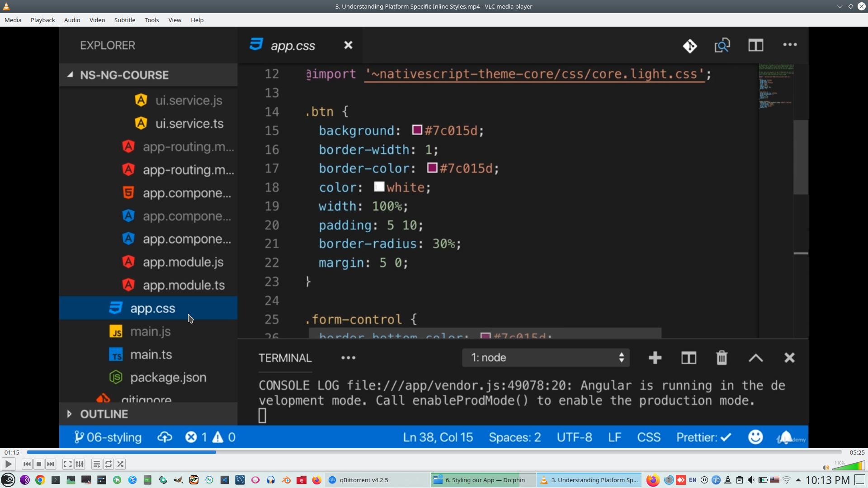
Task: Skip to the previous media track
Action: pos(27,464)
